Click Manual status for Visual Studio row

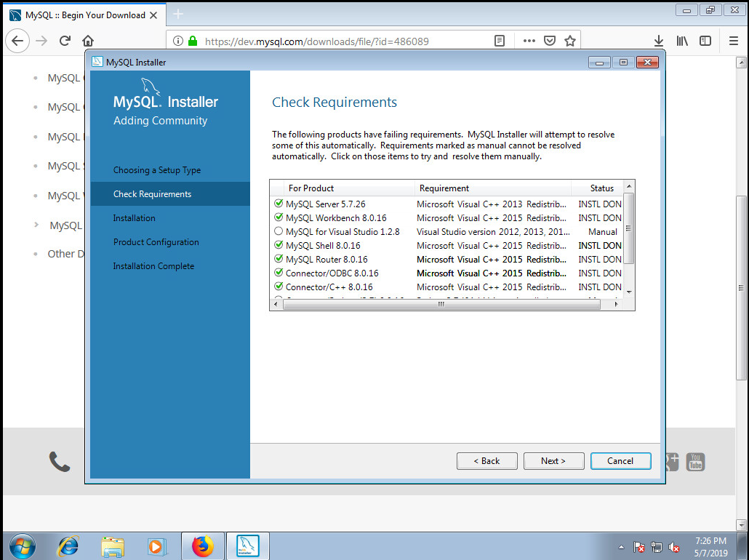pos(602,232)
